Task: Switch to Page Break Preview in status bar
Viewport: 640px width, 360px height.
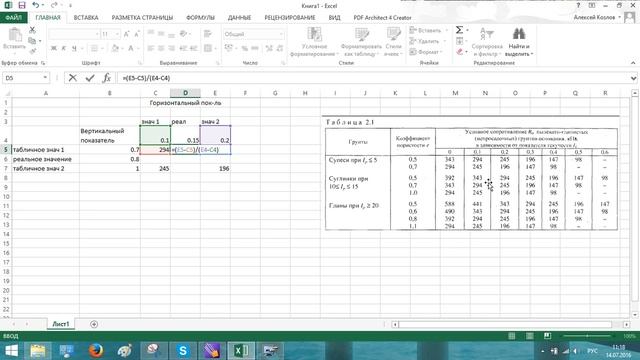Action: 547,336
